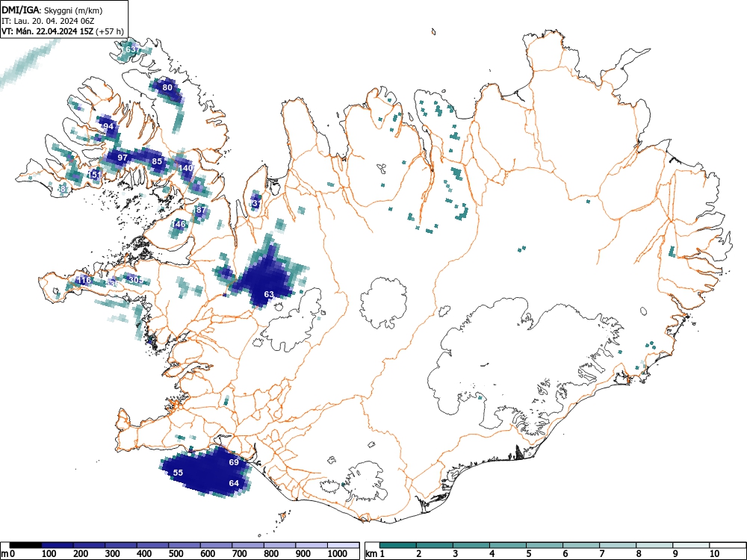Click the '94' visibility value on the map
This screenshot has height=560, width=747.
pos(108,127)
